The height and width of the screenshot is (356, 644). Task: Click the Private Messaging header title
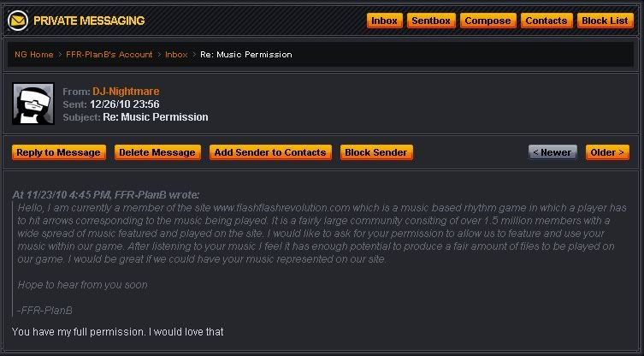[x=89, y=21]
